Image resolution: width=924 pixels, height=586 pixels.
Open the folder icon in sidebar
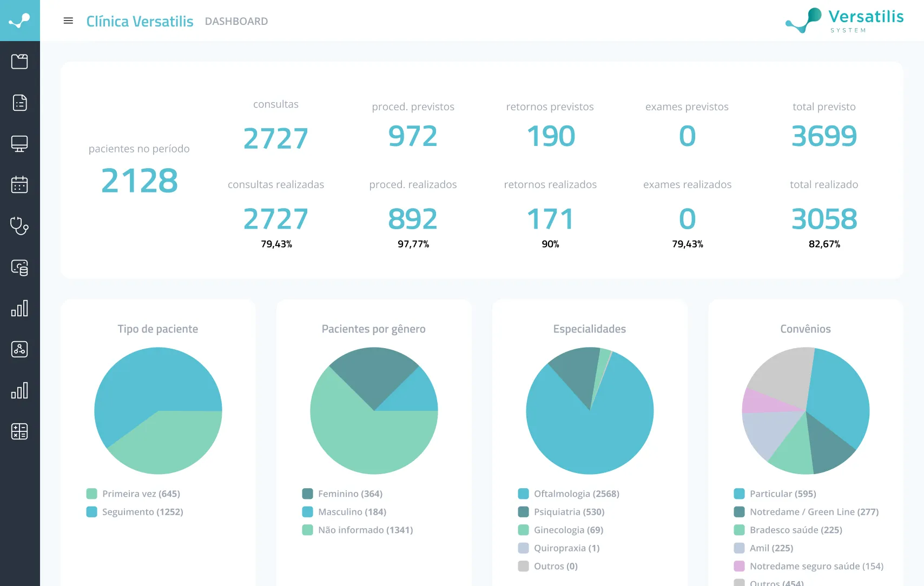pos(19,62)
